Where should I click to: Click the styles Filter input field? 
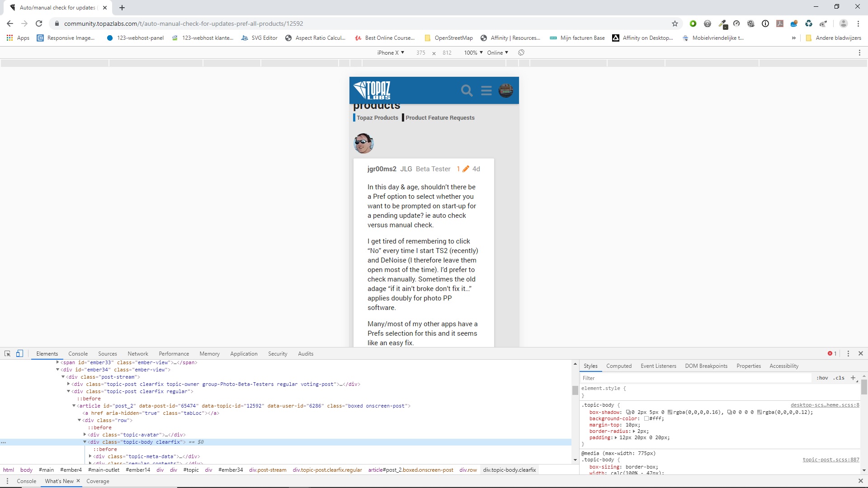click(x=696, y=378)
